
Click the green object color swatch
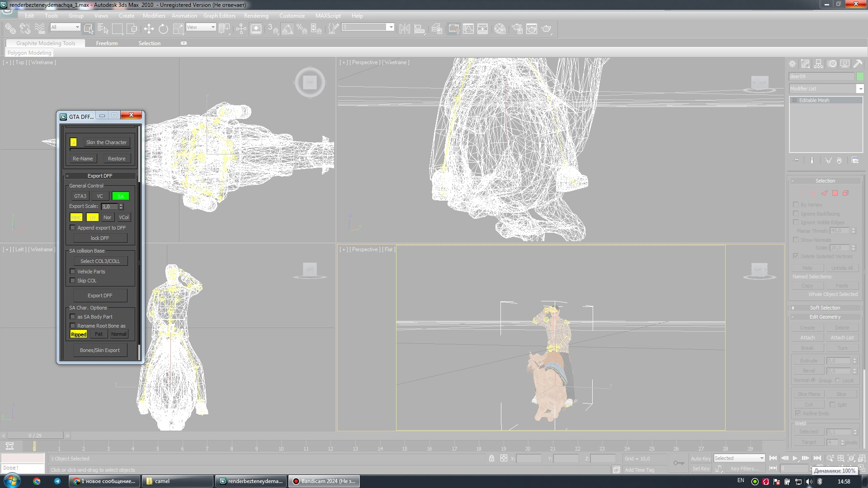point(860,76)
